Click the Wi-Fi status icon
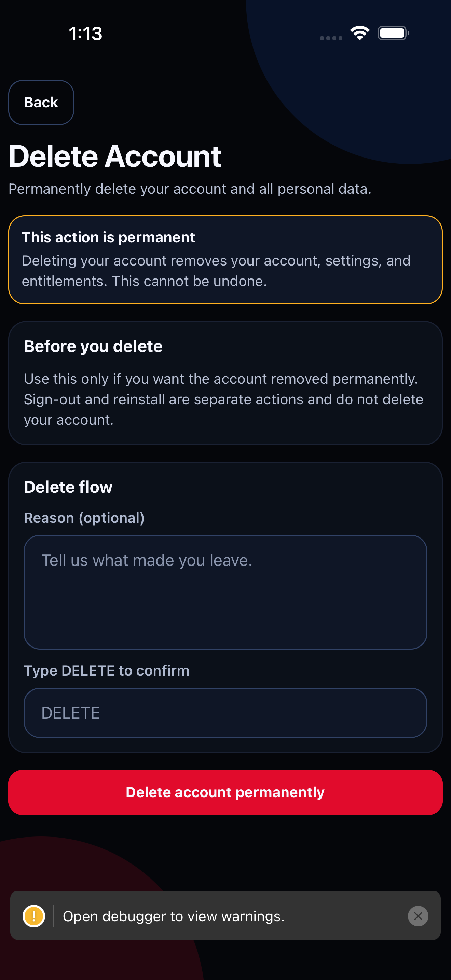The height and width of the screenshot is (980, 451). (x=359, y=33)
